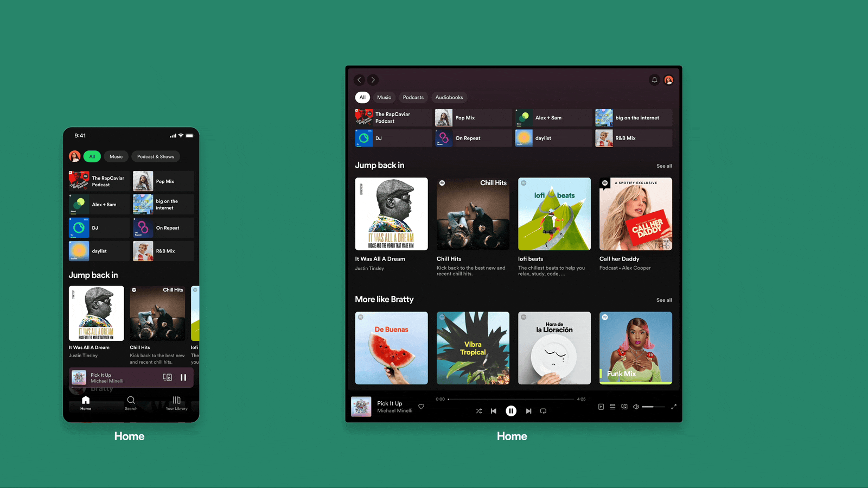Skip to previous track in desktop player
Image resolution: width=868 pixels, height=488 pixels.
coord(494,411)
